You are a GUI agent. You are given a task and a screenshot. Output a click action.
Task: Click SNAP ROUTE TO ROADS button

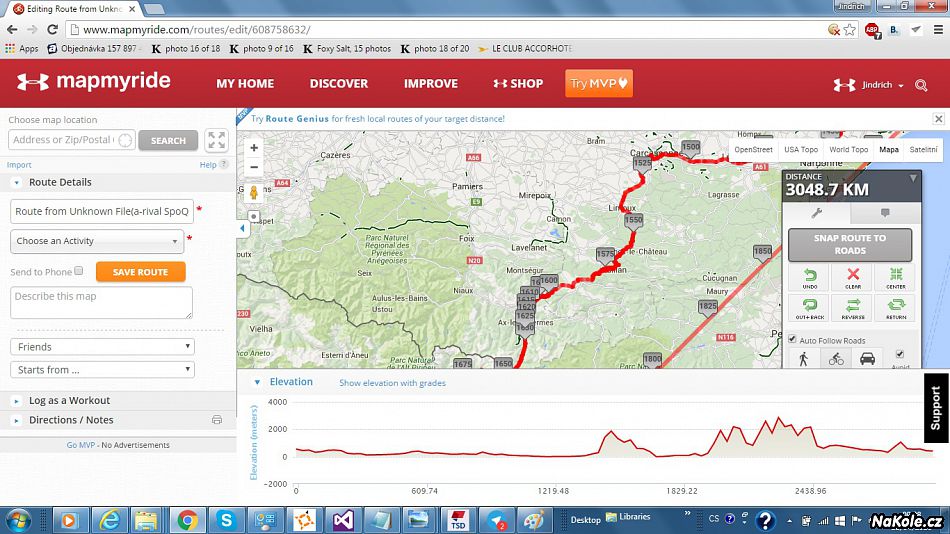[x=850, y=244]
